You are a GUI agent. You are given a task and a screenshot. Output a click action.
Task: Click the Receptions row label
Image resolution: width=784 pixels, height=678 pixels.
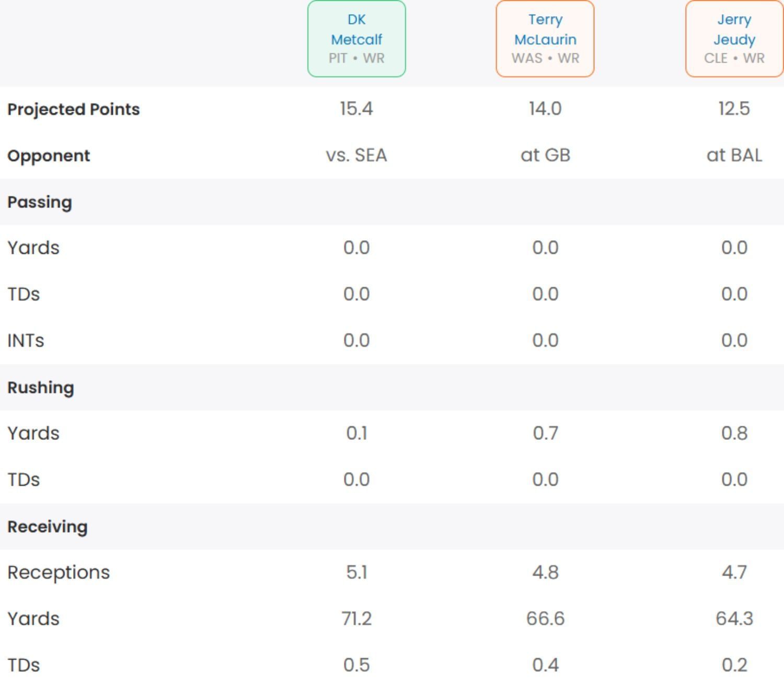point(59,572)
